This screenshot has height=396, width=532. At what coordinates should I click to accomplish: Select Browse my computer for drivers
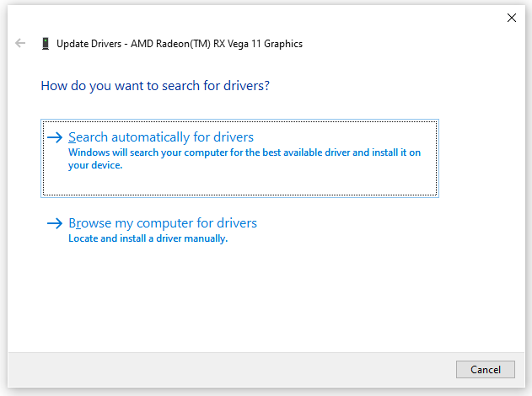(x=162, y=223)
